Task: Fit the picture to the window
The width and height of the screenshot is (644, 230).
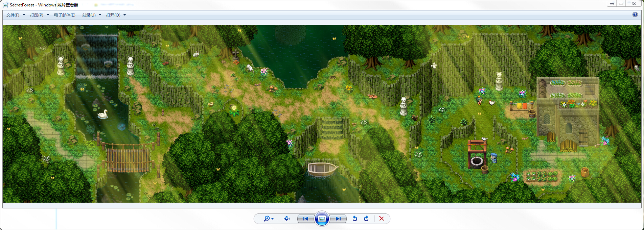Action: [x=287, y=219]
